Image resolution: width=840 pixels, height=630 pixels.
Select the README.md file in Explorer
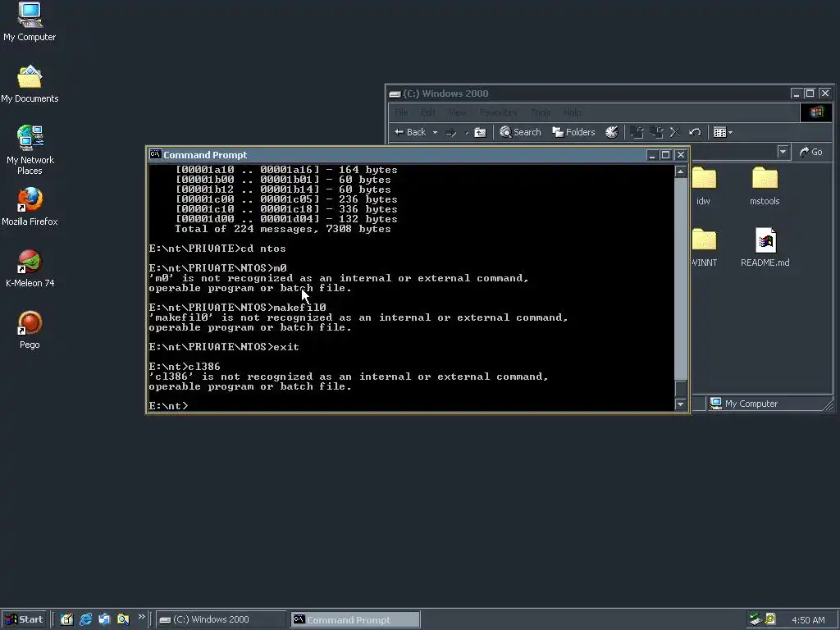(765, 247)
